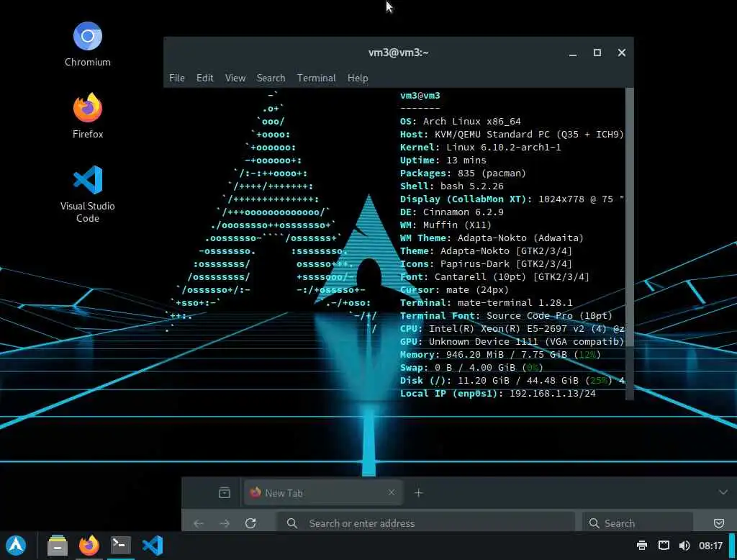Click the Uptime: 13 mins line

pyautogui.click(x=443, y=161)
